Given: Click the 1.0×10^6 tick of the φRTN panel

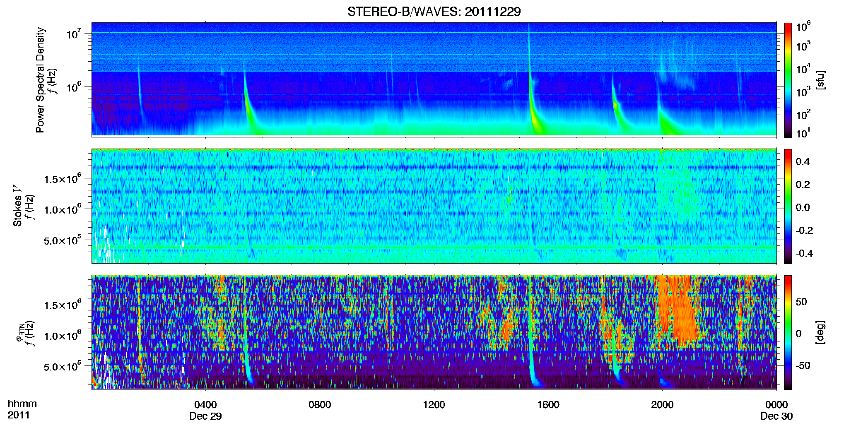Looking at the screenshot, I should point(63,335).
